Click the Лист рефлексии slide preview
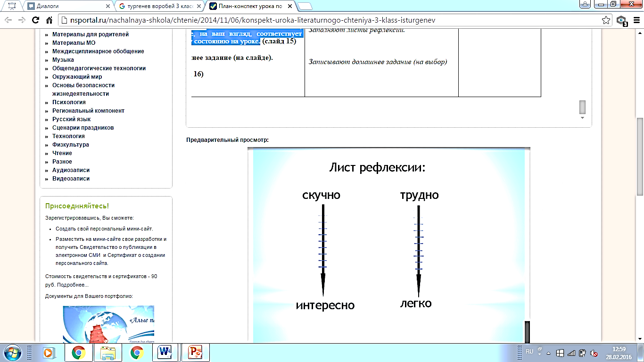The width and height of the screenshot is (644, 362). (x=389, y=244)
